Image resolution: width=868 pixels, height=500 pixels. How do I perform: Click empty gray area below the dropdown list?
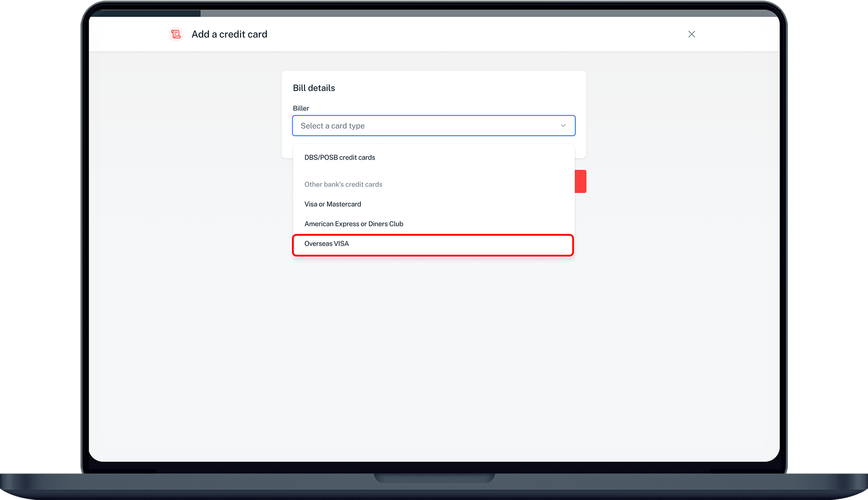pyautogui.click(x=433, y=356)
